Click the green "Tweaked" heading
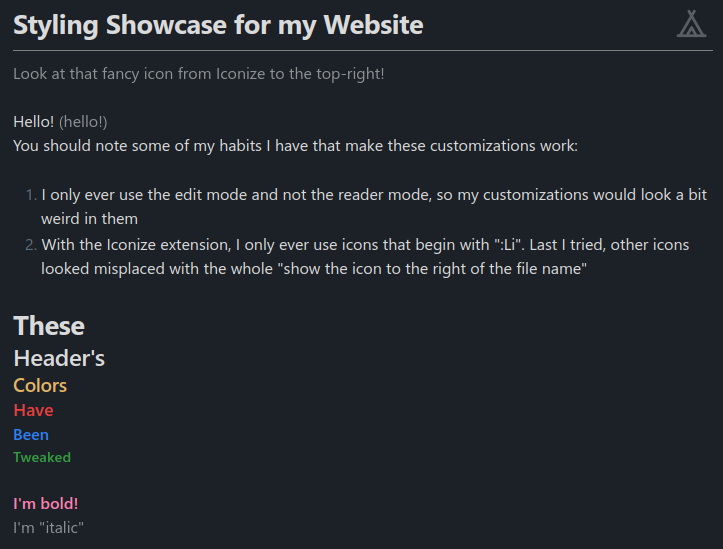 42,458
